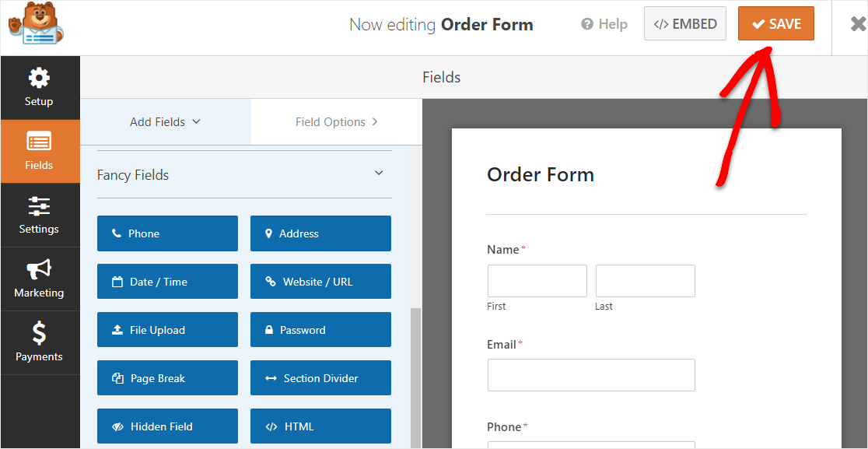868x449 pixels.
Task: Click the First name input box
Action: (537, 281)
